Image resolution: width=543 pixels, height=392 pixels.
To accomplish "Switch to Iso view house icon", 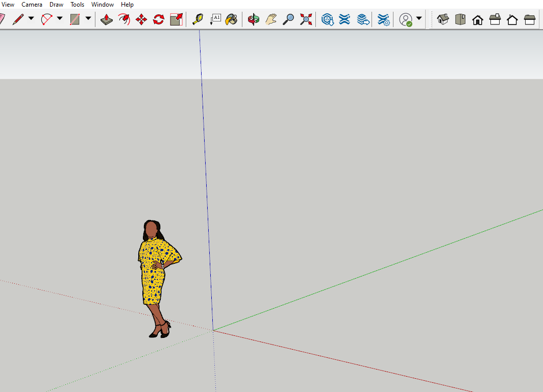I will coord(443,19).
